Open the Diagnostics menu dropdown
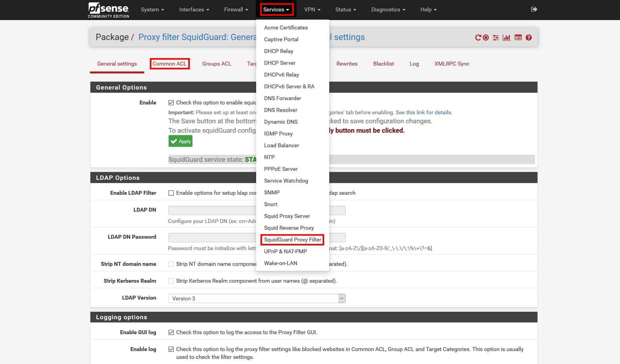This screenshot has width=620, height=364. coord(388,9)
